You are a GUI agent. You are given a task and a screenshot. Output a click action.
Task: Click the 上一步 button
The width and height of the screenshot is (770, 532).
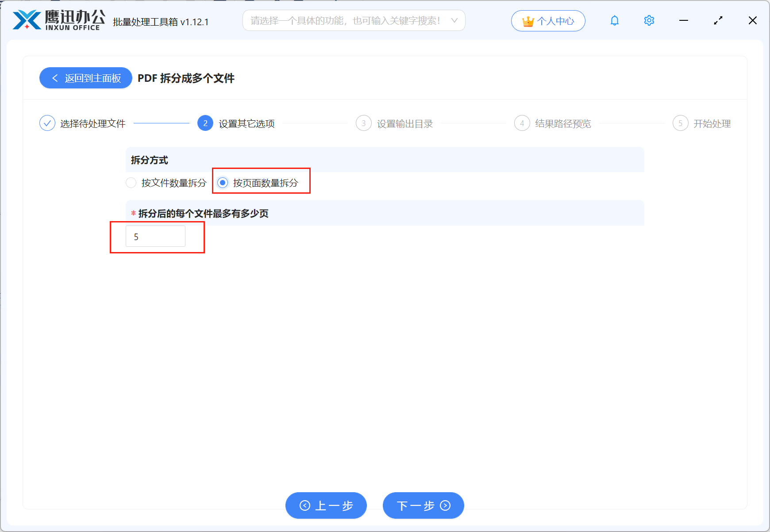(x=326, y=505)
